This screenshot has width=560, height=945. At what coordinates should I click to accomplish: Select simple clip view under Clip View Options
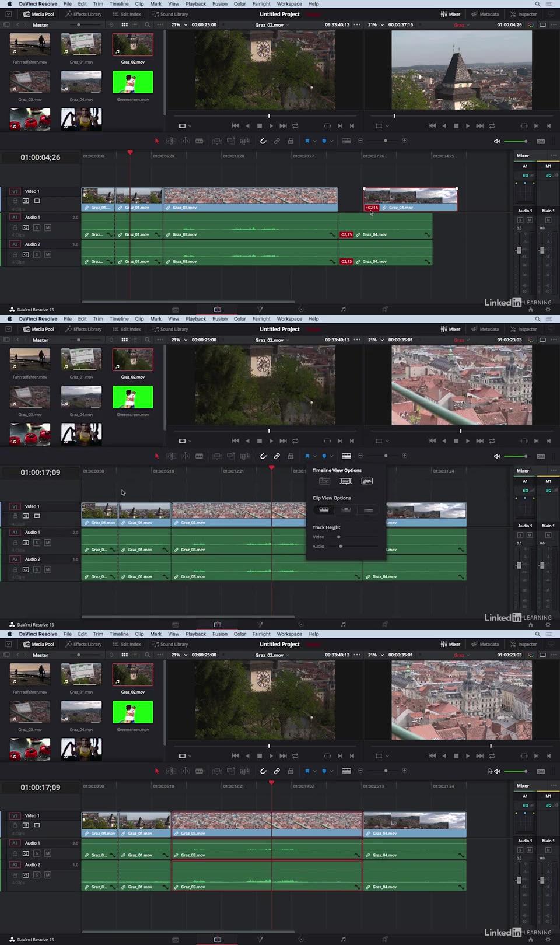coord(368,510)
